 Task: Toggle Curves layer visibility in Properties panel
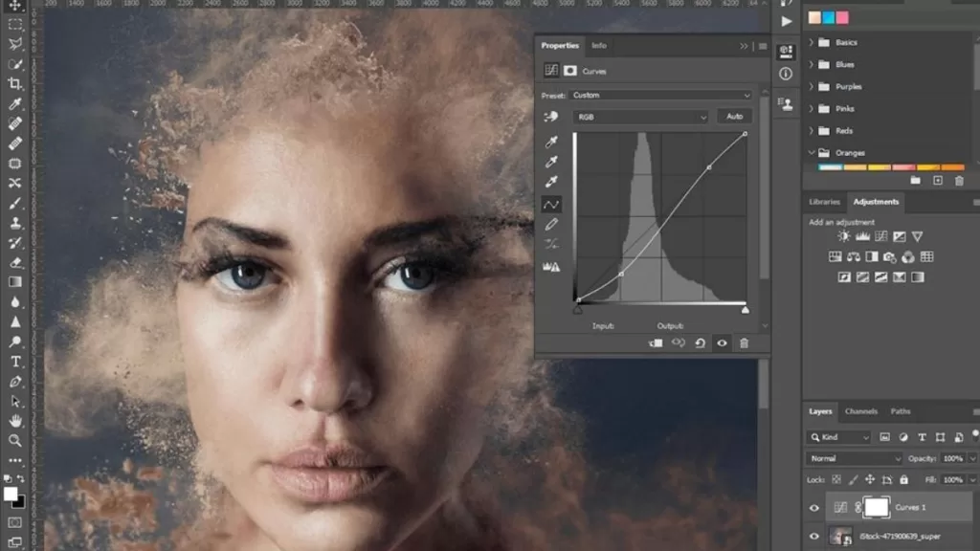tap(722, 343)
